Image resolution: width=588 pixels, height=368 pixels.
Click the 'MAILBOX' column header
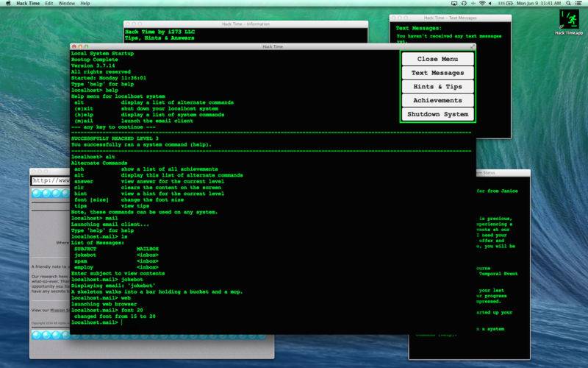click(148, 249)
